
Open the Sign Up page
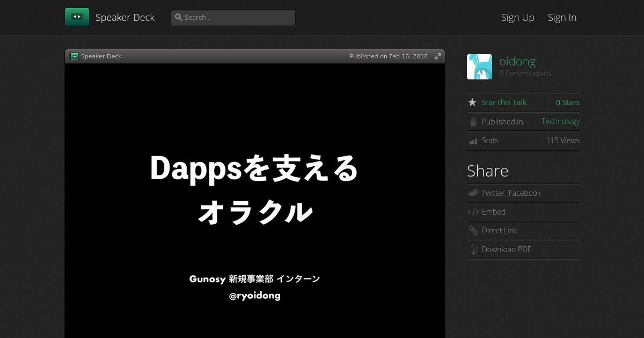click(x=518, y=17)
